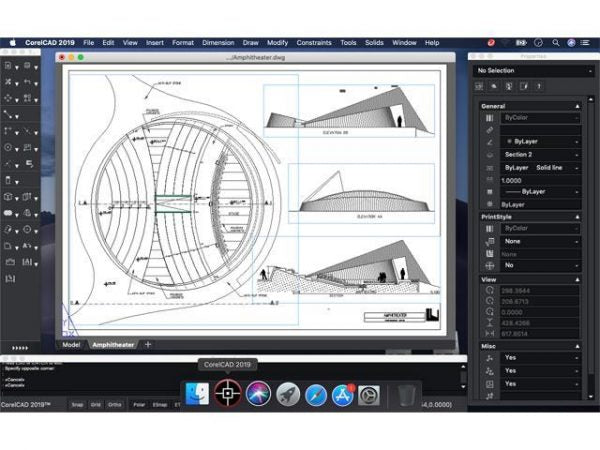Open the line color ByLayer swatch dropdown
The width and height of the screenshot is (600, 450).
[541, 142]
